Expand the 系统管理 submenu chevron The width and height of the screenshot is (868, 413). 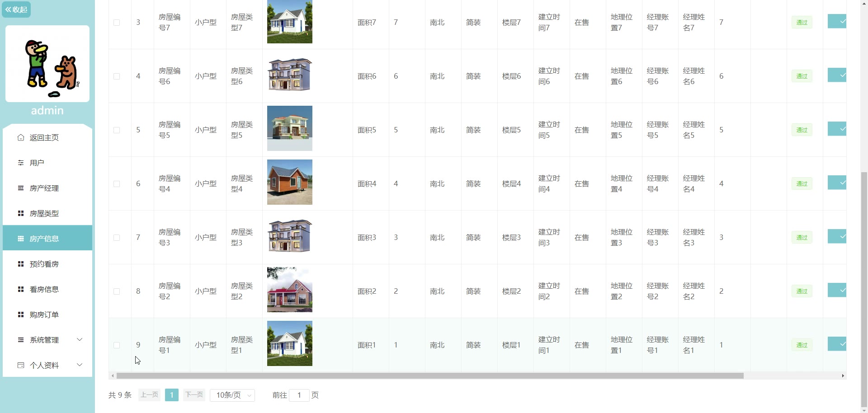pyautogui.click(x=80, y=339)
